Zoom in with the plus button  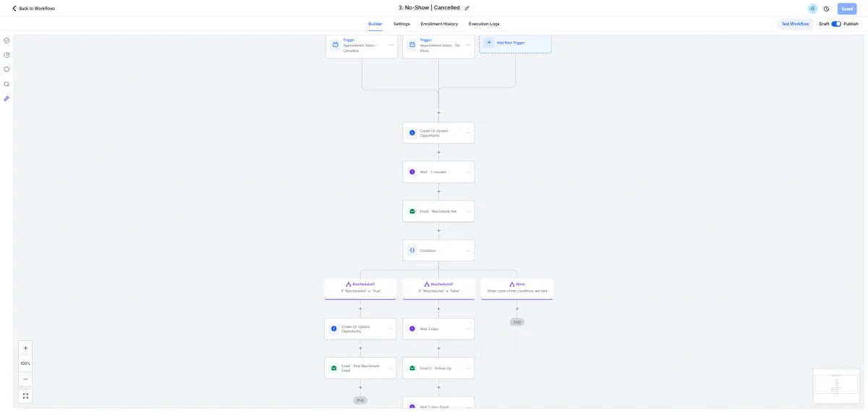pos(25,348)
